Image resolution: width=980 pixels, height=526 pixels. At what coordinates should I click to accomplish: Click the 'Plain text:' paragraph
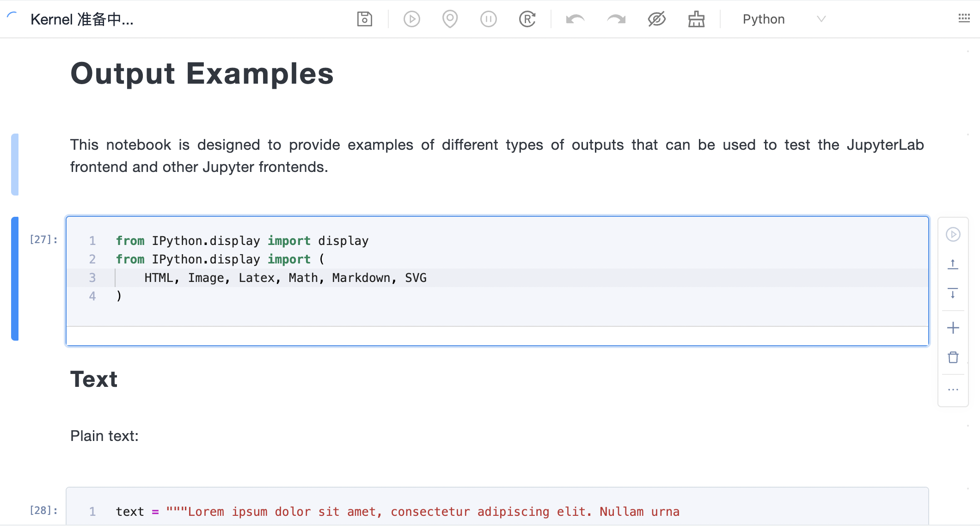[104, 436]
